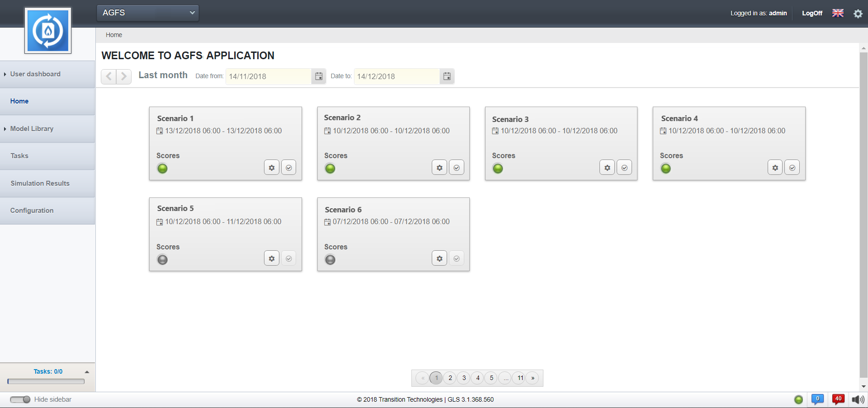
Task: Click the checkmark icon on Scenario 2 card
Action: [x=457, y=168]
